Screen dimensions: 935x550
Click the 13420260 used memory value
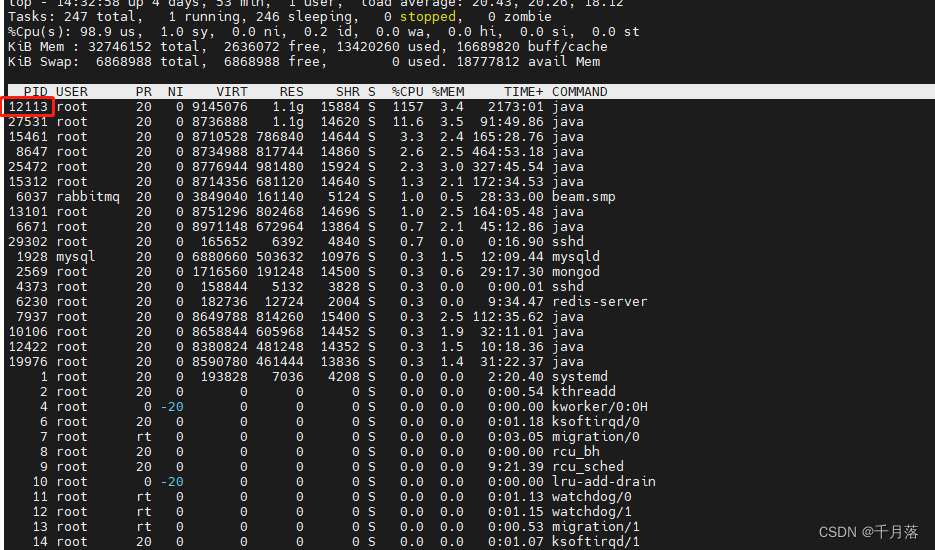pos(391,47)
